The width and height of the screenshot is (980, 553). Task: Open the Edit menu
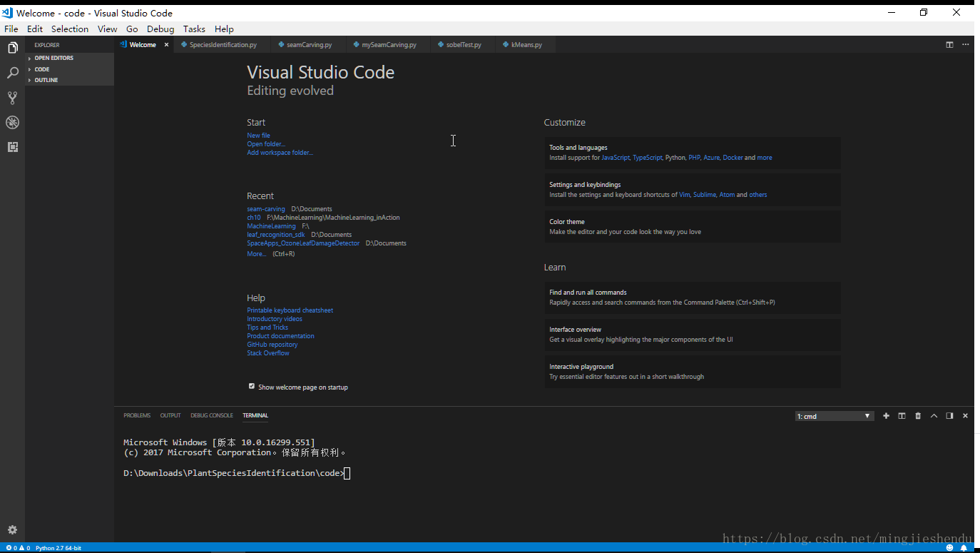click(35, 29)
